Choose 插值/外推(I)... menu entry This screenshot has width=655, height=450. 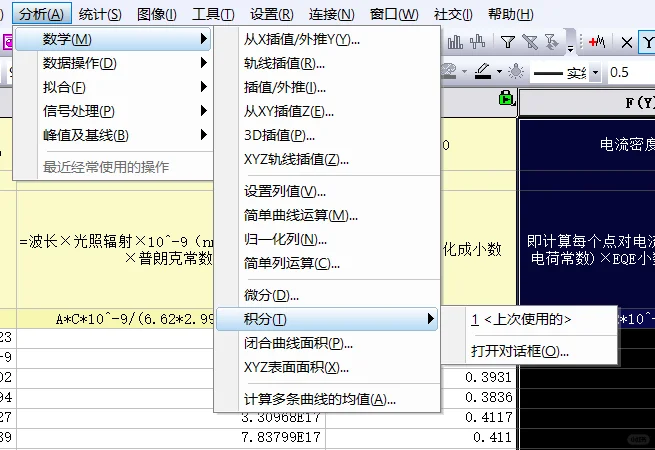(327, 87)
